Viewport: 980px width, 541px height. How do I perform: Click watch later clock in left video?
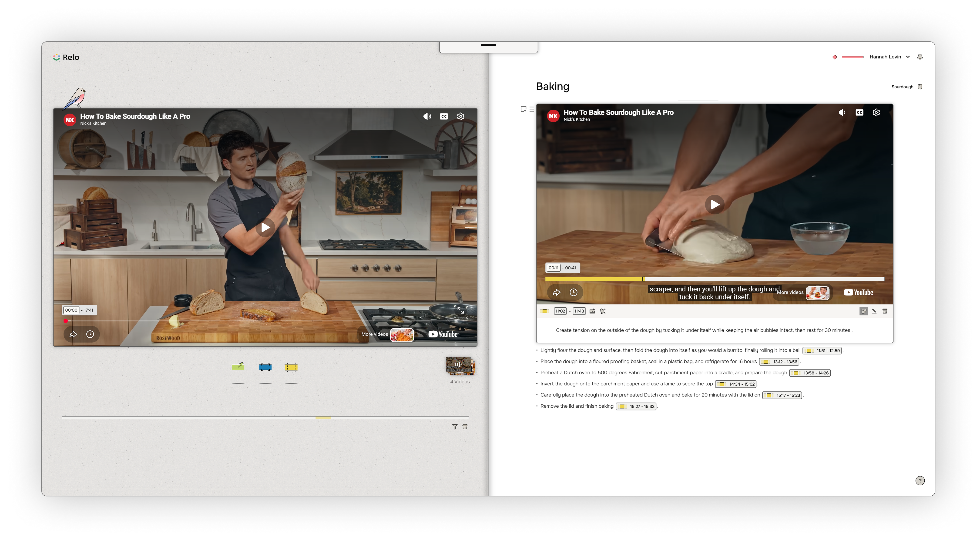90,334
